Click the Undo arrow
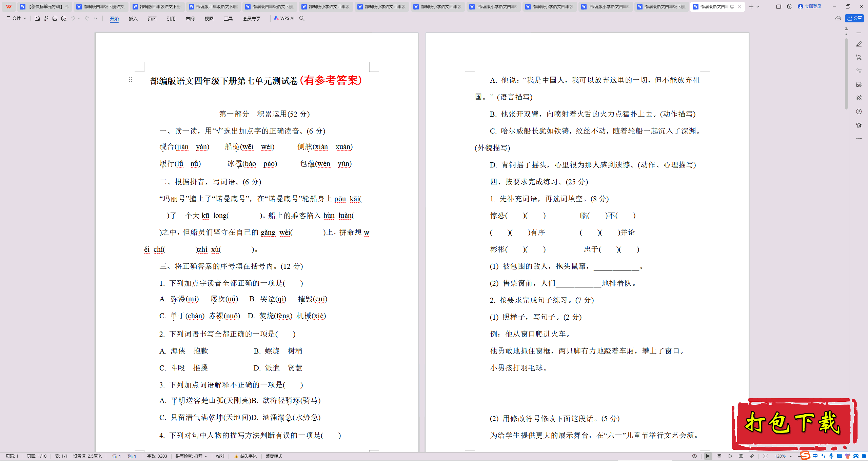Viewport: 868px width, 461px height. pos(73,18)
